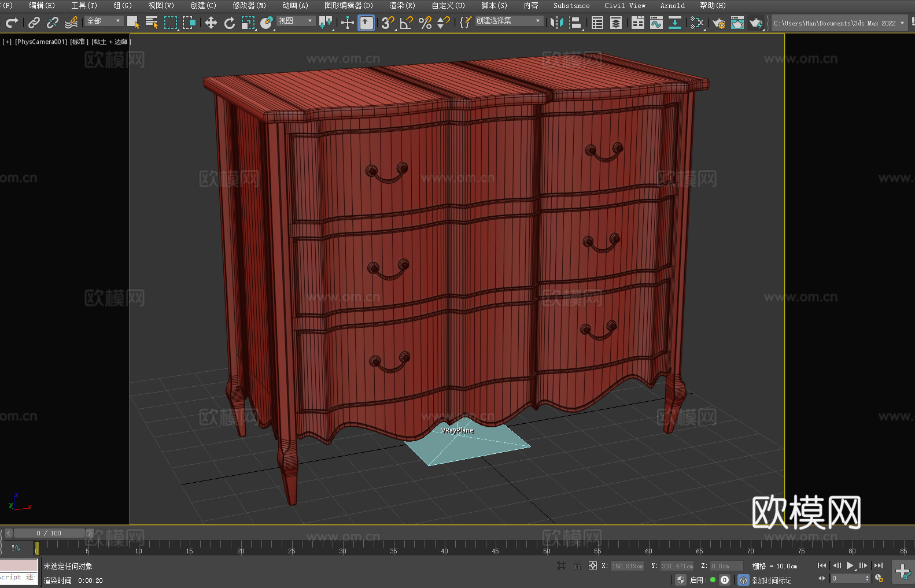The width and height of the screenshot is (915, 588).
Task: Click the Render Production teapot icon
Action: pos(756,23)
